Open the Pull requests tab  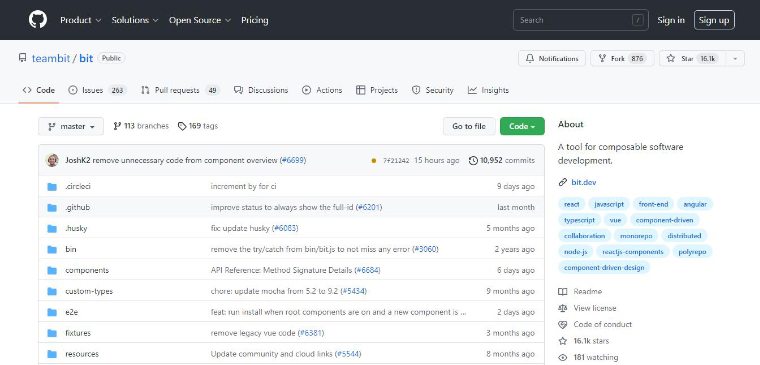tap(180, 90)
